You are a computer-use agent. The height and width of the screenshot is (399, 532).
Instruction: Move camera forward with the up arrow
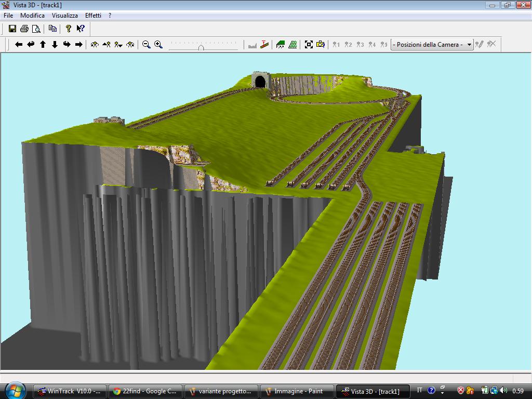click(x=43, y=45)
